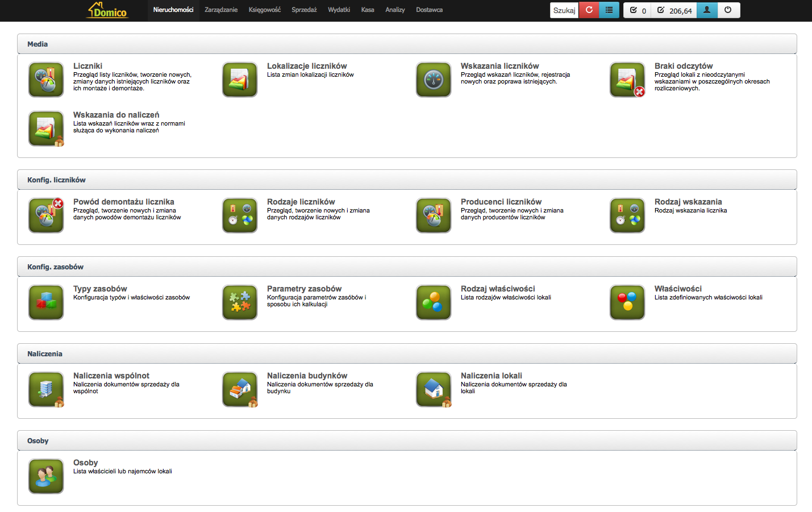Follow the Typy zasobów title link
This screenshot has width=812, height=512.
click(x=100, y=289)
